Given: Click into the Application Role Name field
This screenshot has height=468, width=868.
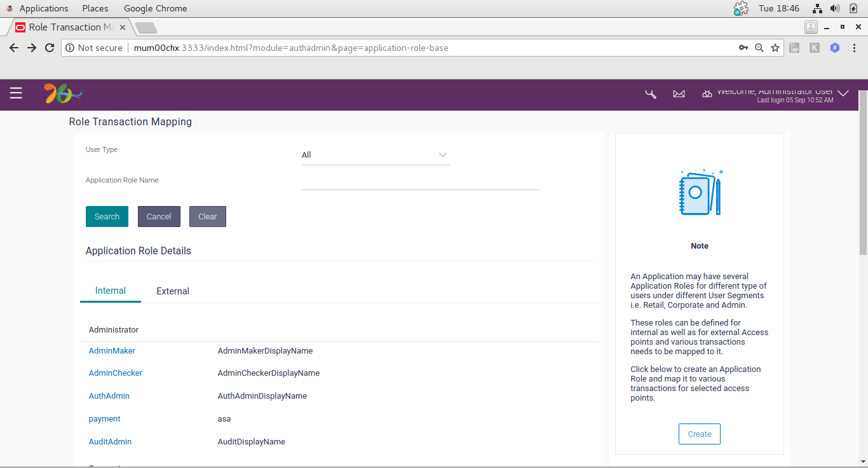Looking at the screenshot, I should (x=421, y=181).
